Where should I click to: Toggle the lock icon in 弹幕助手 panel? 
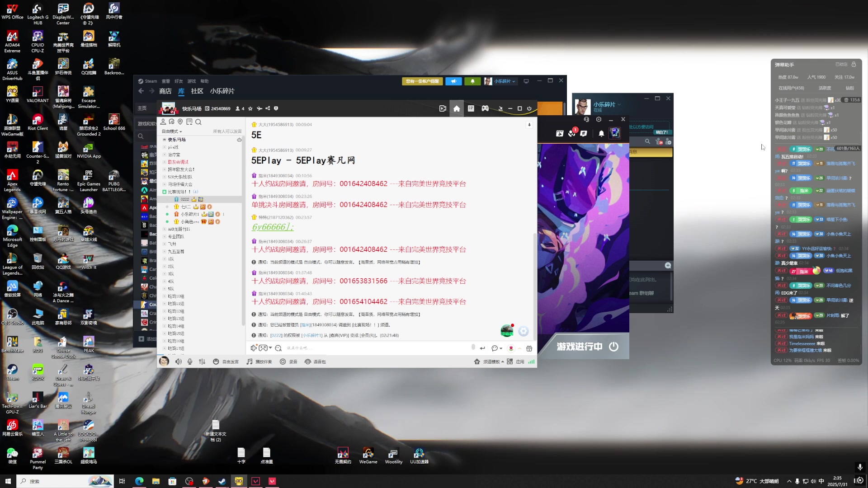(x=854, y=64)
